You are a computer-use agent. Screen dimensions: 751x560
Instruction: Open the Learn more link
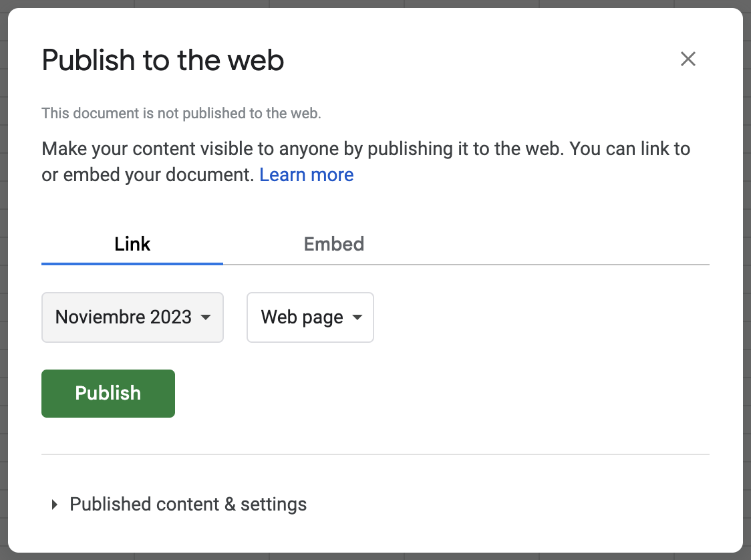pos(306,175)
